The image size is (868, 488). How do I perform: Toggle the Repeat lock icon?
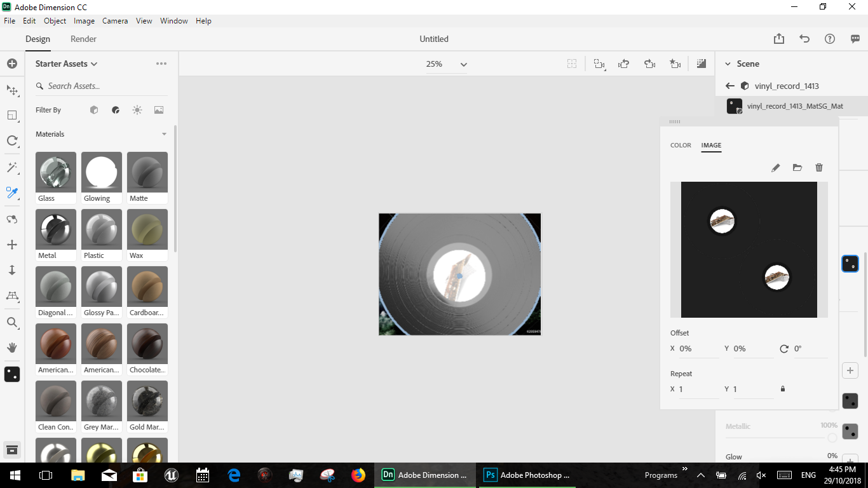783,389
